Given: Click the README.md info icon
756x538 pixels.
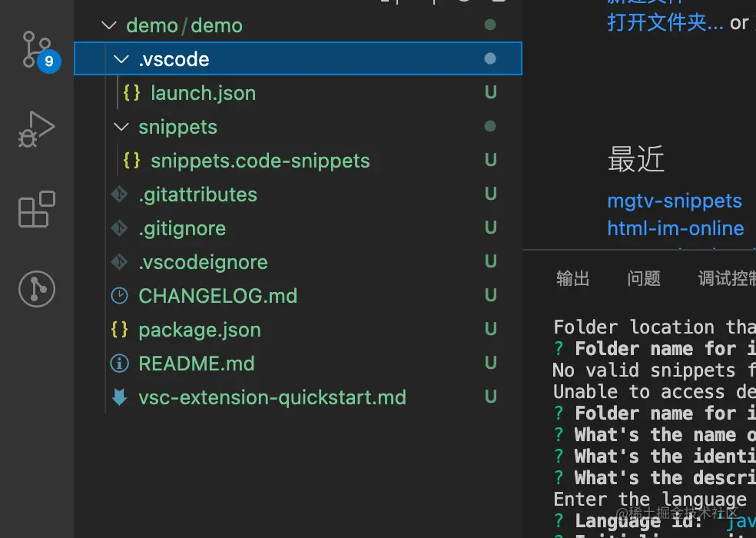Looking at the screenshot, I should click(x=119, y=364).
